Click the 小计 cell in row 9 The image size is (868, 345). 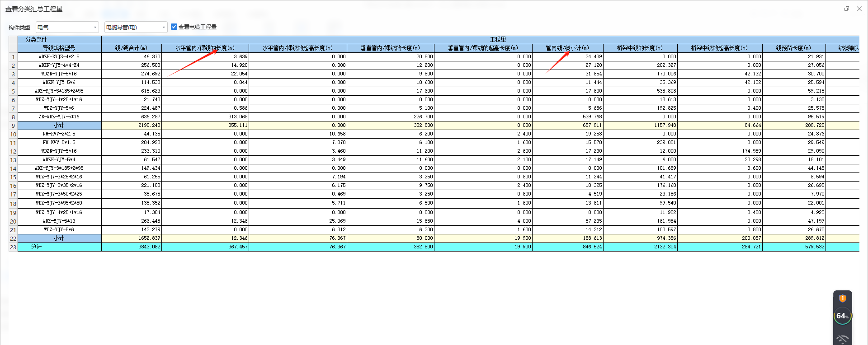click(x=59, y=126)
